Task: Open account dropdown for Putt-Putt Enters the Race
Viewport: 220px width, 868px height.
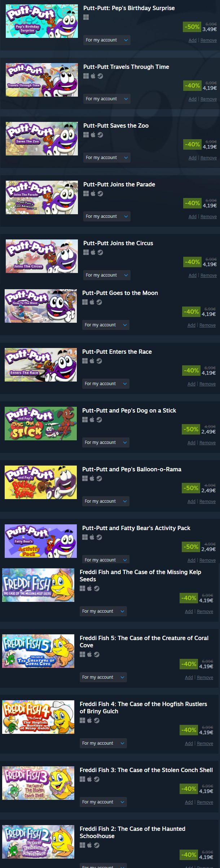Action: 106,384
